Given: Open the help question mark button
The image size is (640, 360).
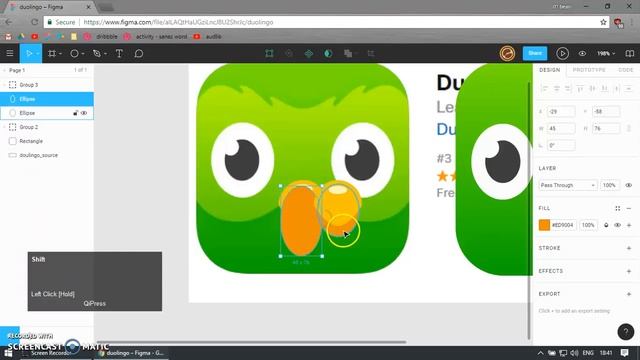Looking at the screenshot, I should click(x=626, y=331).
